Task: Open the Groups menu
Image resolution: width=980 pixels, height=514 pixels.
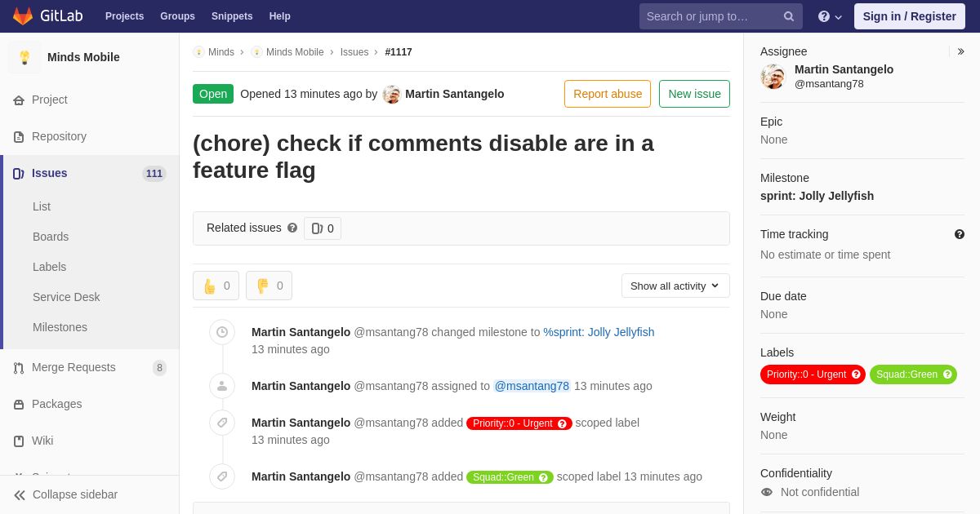Action: tap(177, 16)
